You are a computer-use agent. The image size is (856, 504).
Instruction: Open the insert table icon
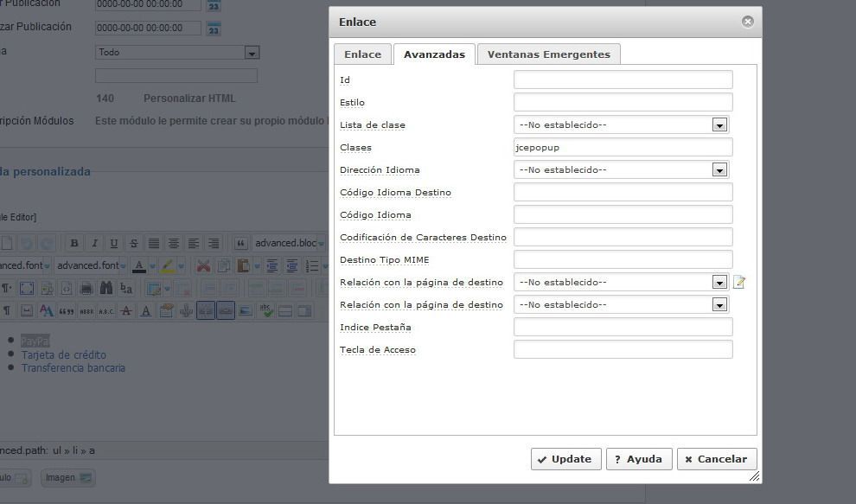[x=154, y=289]
